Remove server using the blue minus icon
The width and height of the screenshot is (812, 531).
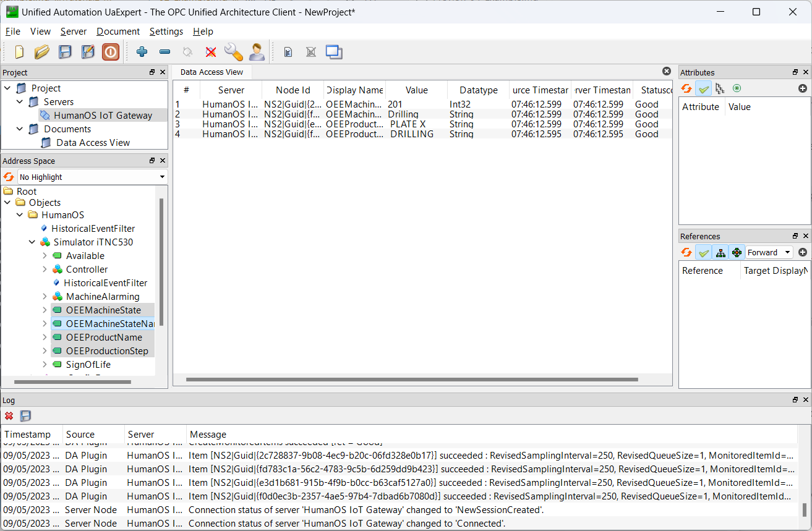(x=165, y=52)
